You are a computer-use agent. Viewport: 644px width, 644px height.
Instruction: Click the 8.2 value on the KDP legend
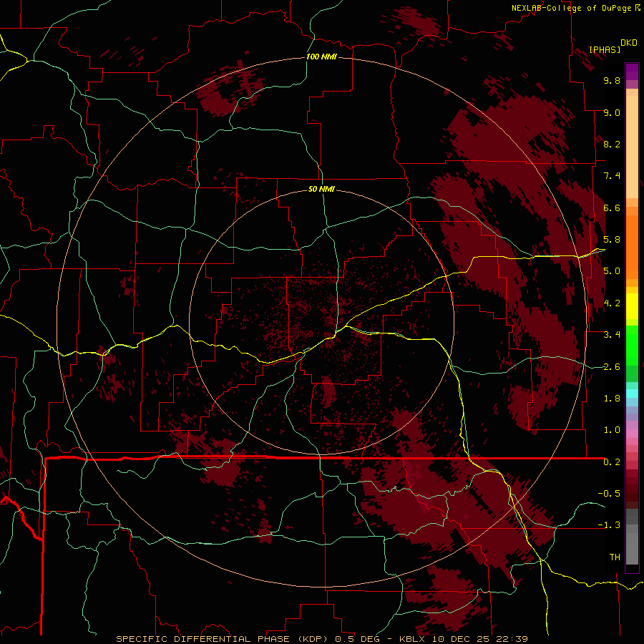click(612, 144)
